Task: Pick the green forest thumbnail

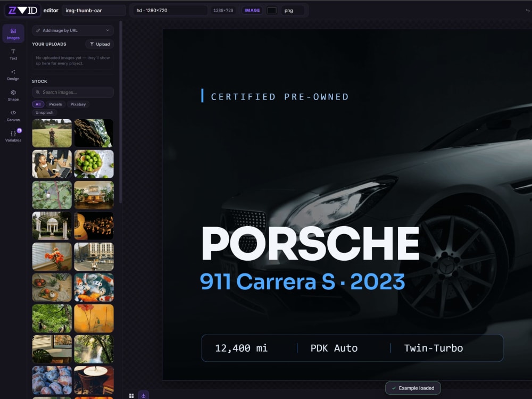Action: coord(52,318)
